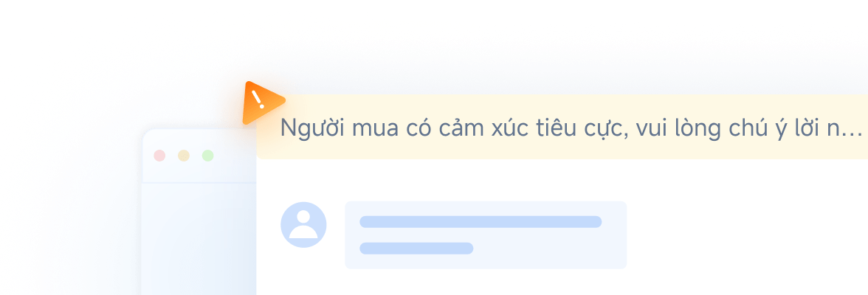The image size is (868, 295).
Task: Click the yellow window dot
Action: click(x=184, y=156)
